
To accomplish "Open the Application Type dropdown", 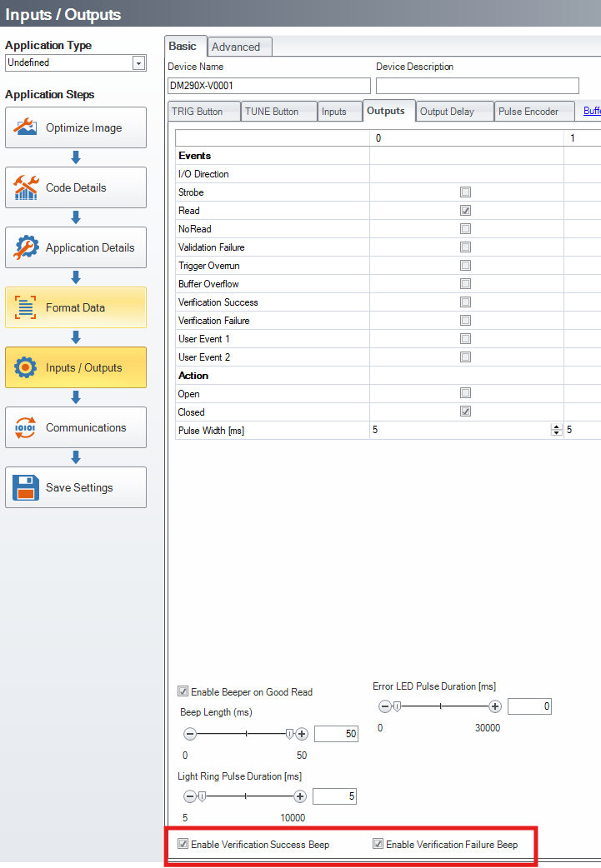I will pos(138,62).
